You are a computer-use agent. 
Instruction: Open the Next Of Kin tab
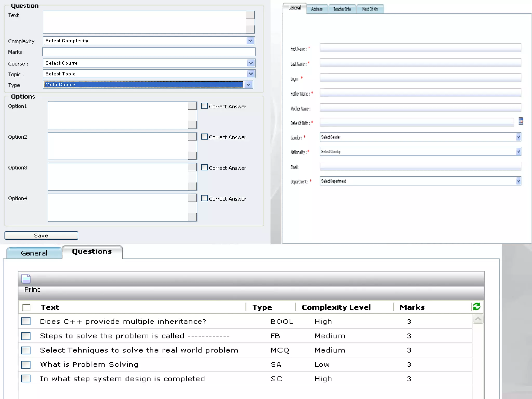370,9
